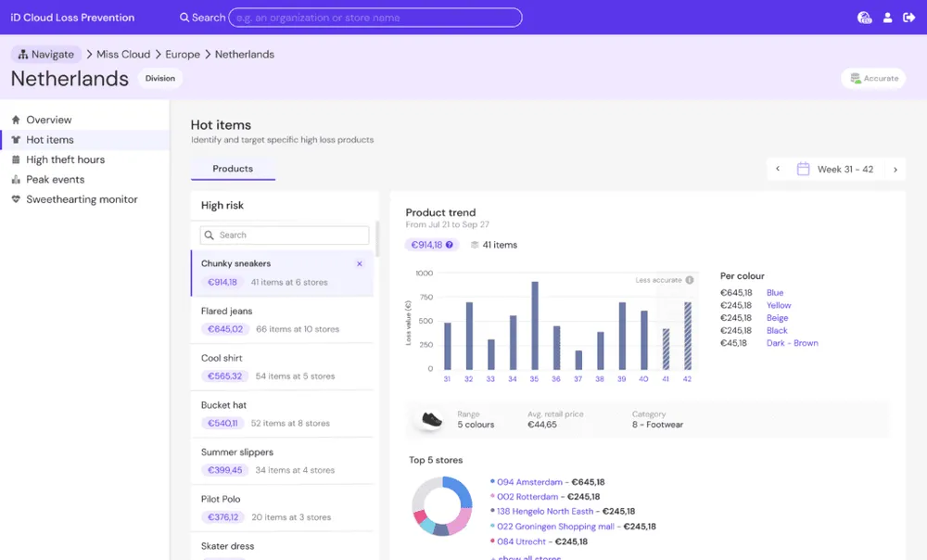The width and height of the screenshot is (927, 560).
Task: Click the logout icon in header
Action: [x=909, y=18]
